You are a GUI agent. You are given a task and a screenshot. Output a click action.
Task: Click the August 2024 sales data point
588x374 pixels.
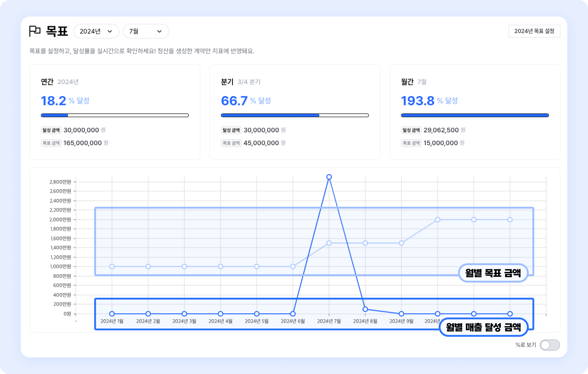[365, 309]
